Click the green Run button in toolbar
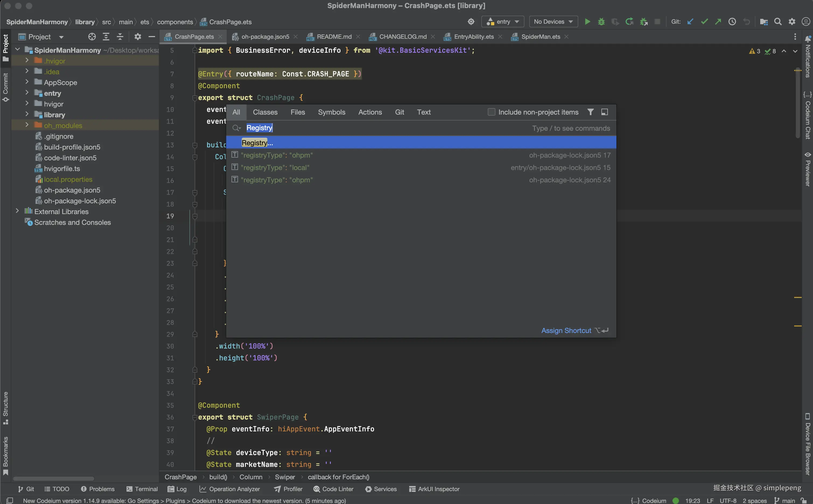 click(x=587, y=22)
